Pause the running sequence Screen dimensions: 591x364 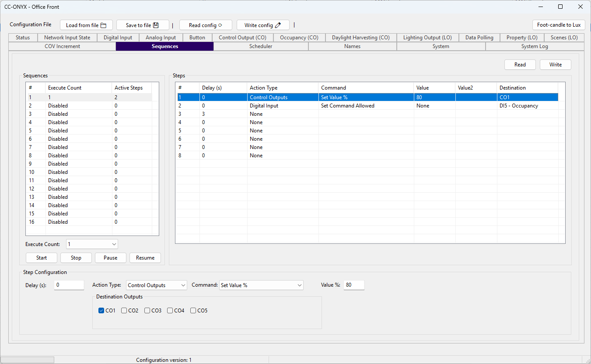(111, 258)
